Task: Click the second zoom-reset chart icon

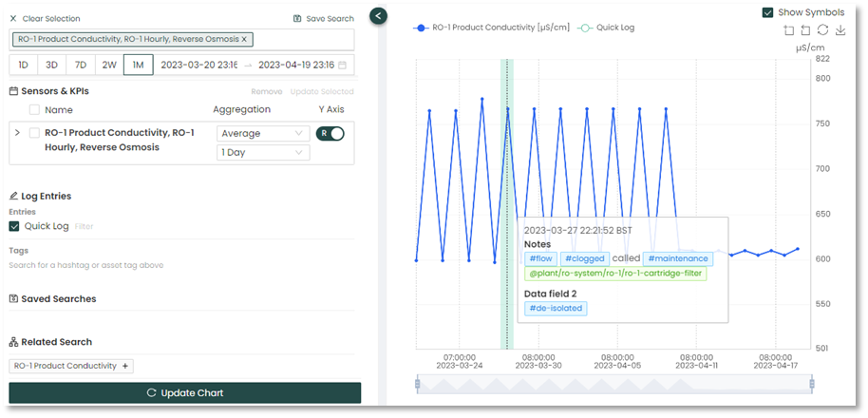Action: coord(805,30)
